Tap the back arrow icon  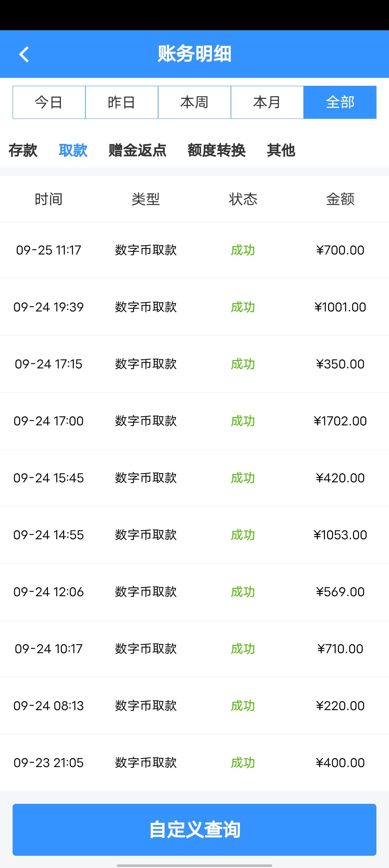click(x=24, y=54)
